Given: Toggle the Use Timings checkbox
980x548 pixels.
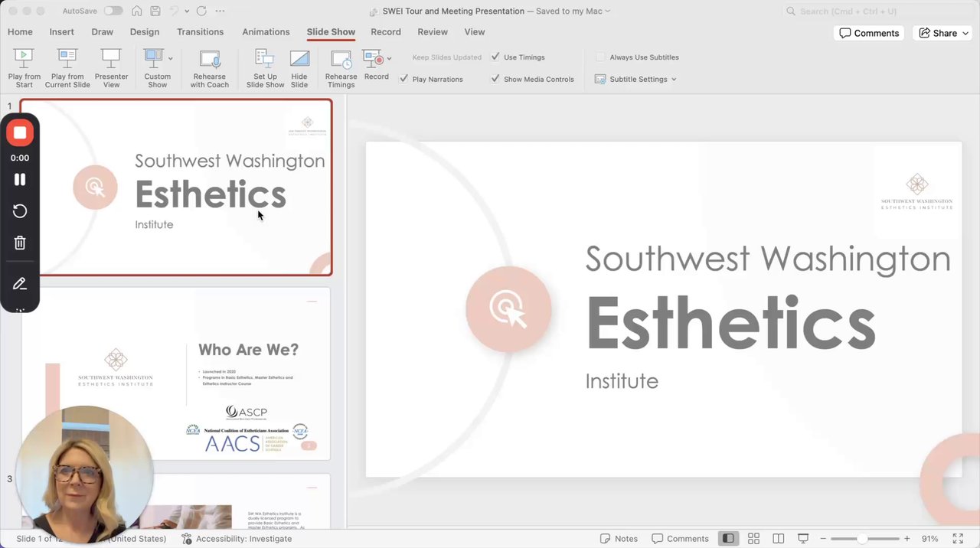Looking at the screenshot, I should [x=495, y=57].
